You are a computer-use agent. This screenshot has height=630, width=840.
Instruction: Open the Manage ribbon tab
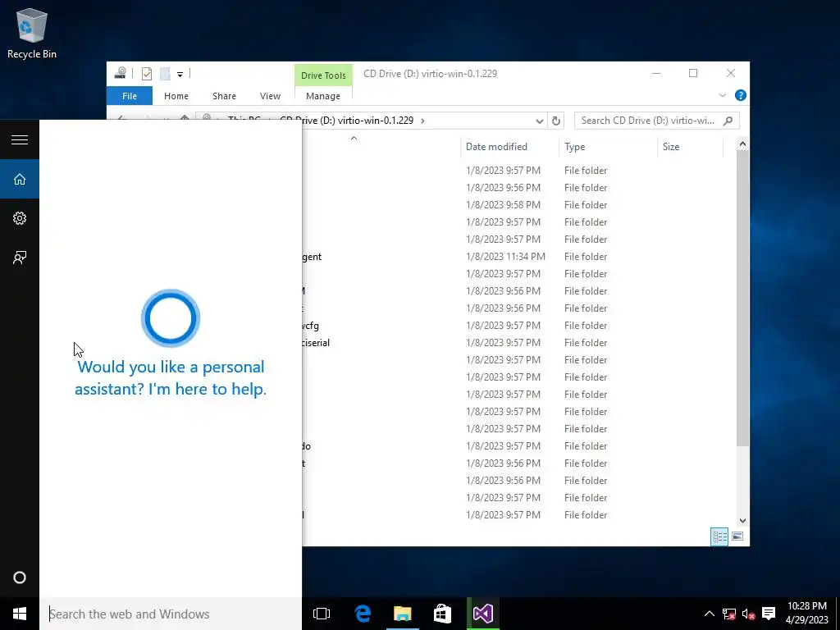pos(323,96)
